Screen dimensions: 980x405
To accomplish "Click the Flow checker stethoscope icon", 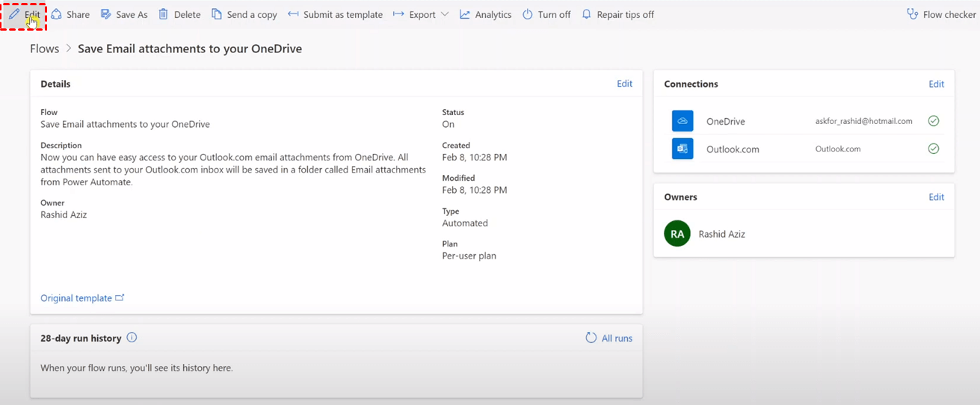I will point(912,14).
